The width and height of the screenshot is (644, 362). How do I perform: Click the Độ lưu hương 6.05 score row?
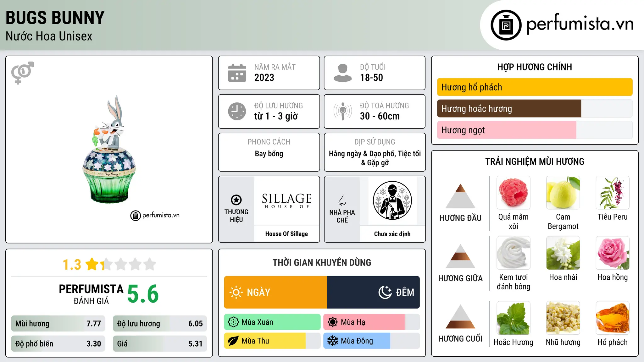160,323
